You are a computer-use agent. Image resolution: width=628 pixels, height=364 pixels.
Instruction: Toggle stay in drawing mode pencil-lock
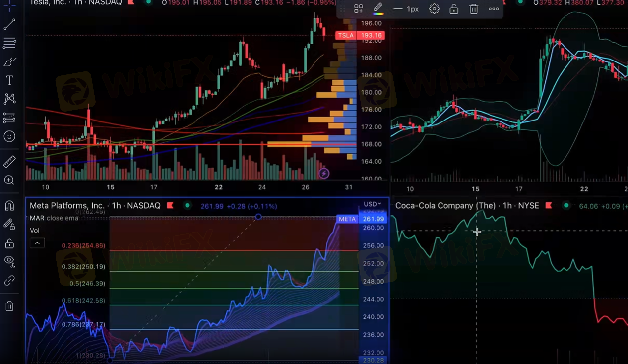[x=9, y=224]
